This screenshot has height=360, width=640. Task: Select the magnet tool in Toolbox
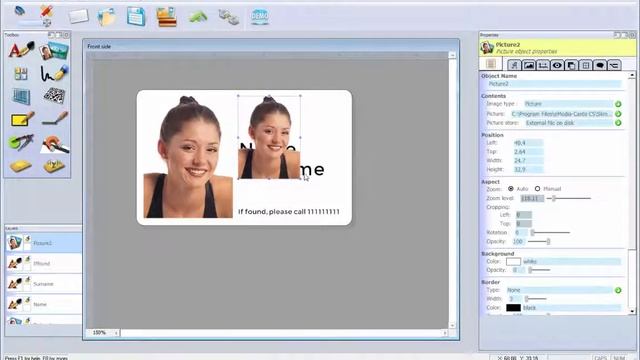[55, 144]
